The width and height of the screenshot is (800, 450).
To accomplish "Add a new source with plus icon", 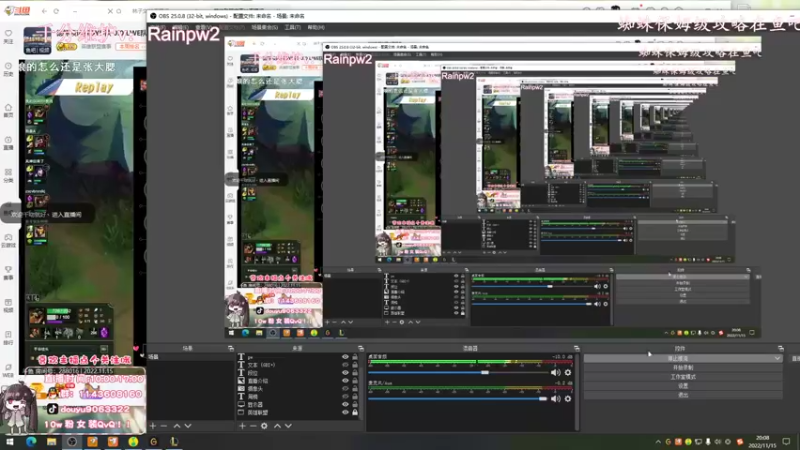I will 242,426.
